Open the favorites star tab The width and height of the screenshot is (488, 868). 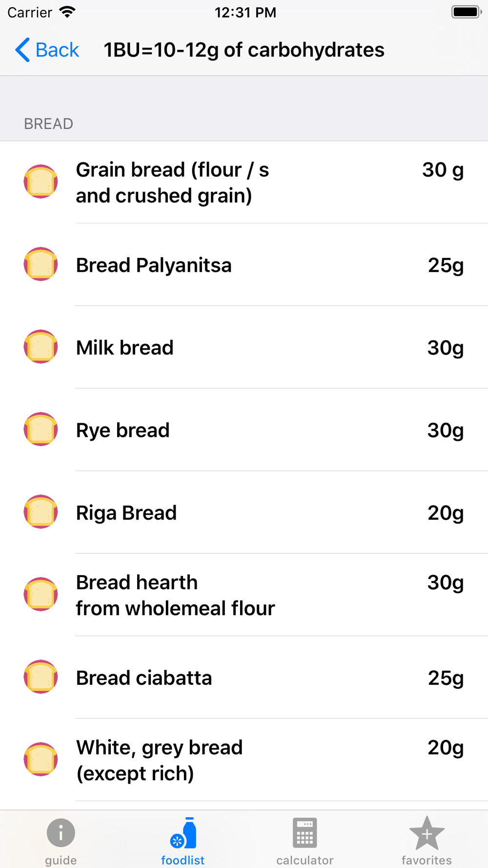point(427,842)
